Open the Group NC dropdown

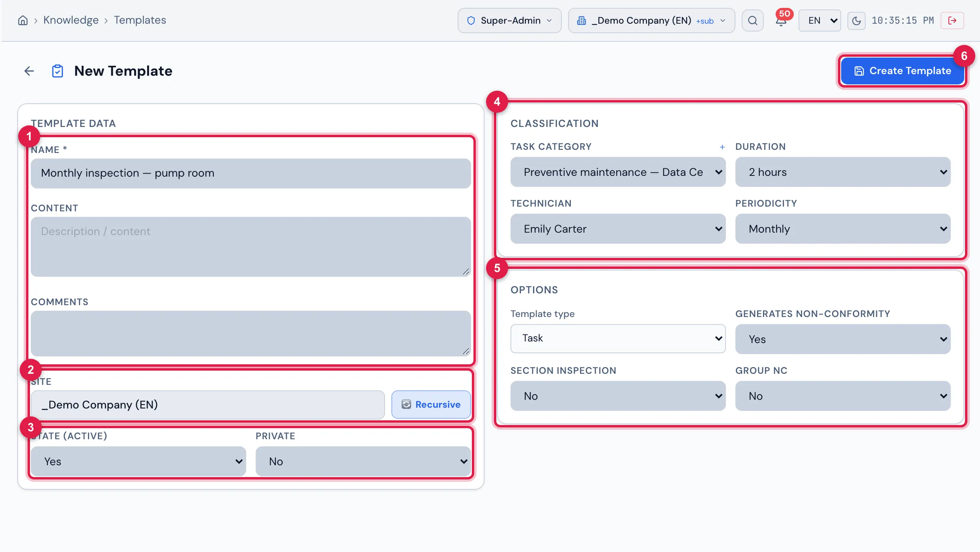[843, 396]
